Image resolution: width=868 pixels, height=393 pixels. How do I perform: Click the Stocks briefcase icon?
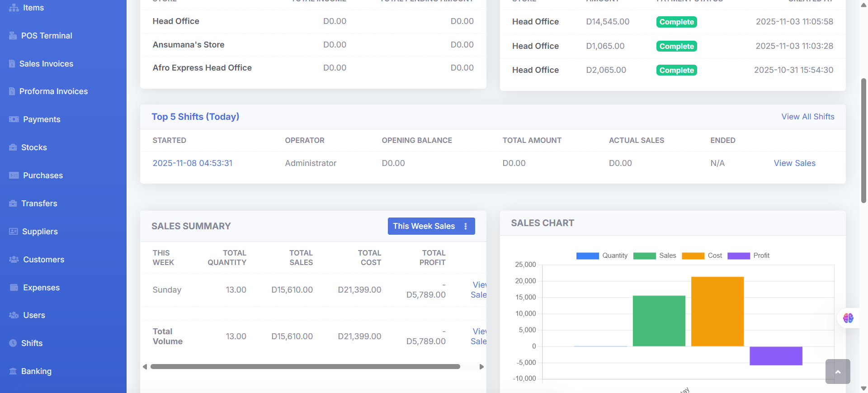click(x=13, y=147)
